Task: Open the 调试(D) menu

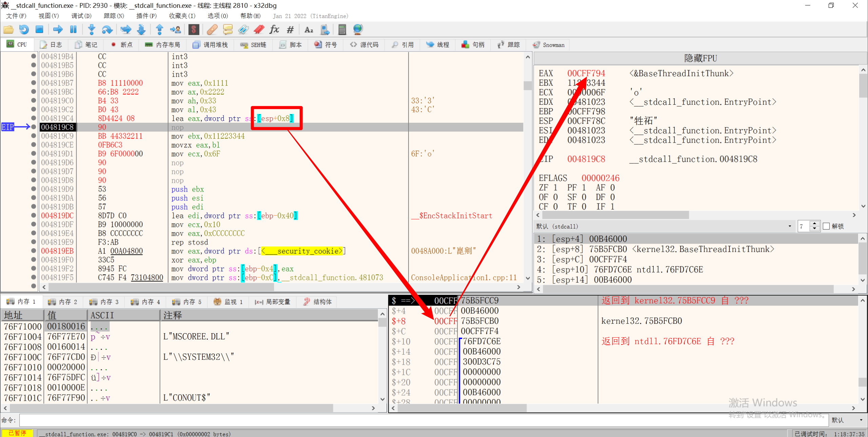Action: 81,16
